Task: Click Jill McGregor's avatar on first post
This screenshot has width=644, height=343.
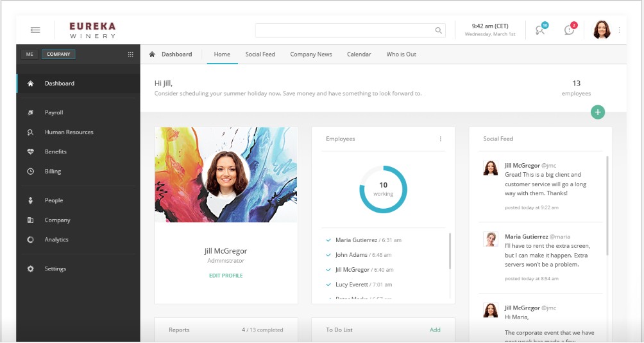Action: [491, 168]
